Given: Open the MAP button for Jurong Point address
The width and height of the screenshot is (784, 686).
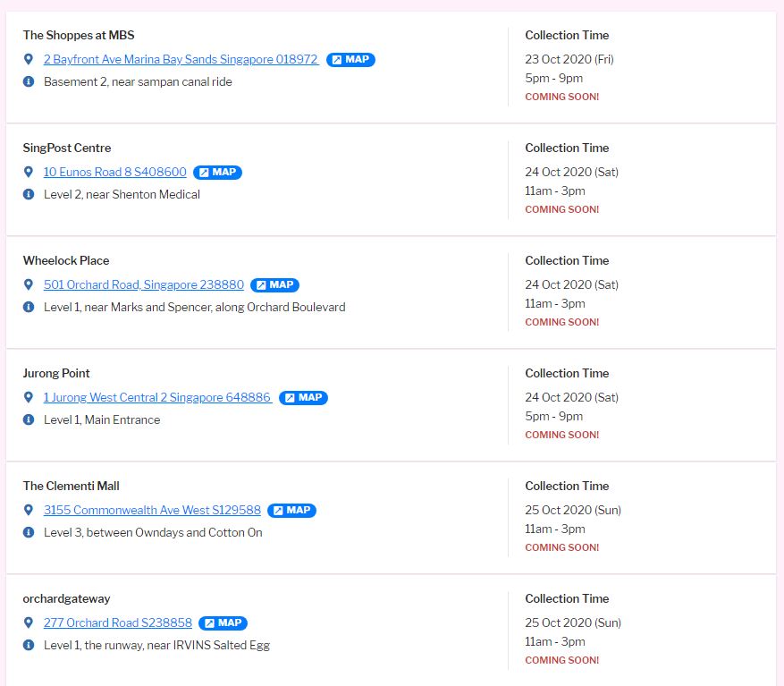Looking at the screenshot, I should [303, 398].
